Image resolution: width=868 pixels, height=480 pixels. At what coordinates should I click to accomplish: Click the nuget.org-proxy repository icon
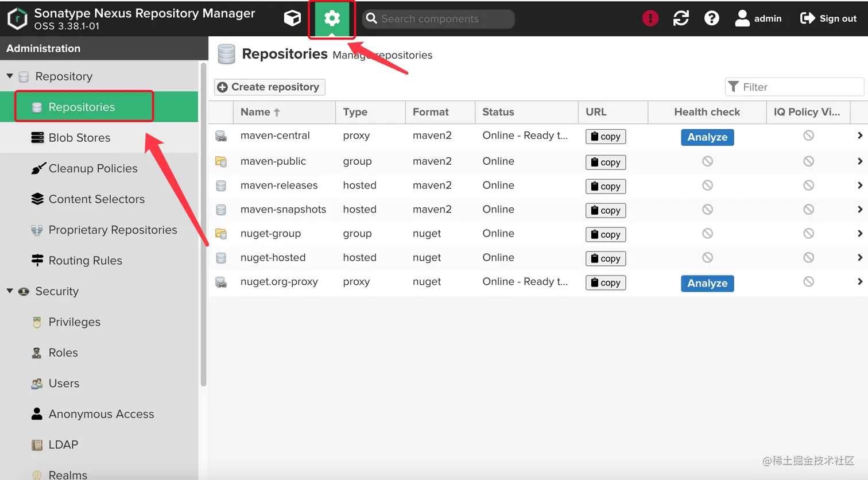click(221, 282)
